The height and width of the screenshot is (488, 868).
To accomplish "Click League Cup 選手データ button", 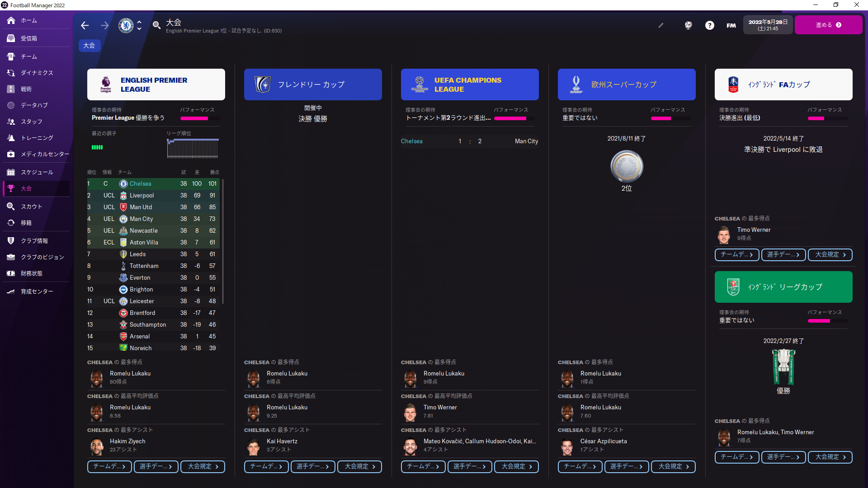I will [783, 457].
